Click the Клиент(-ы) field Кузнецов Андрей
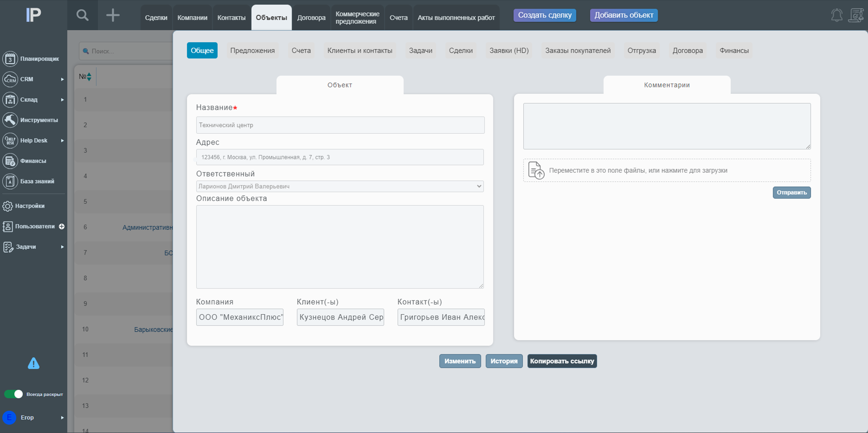 tap(340, 317)
